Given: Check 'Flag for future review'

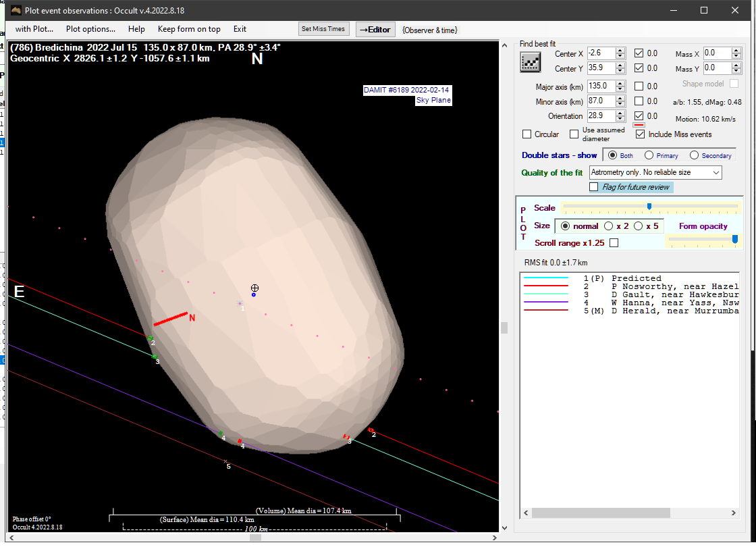Looking at the screenshot, I should pos(594,186).
